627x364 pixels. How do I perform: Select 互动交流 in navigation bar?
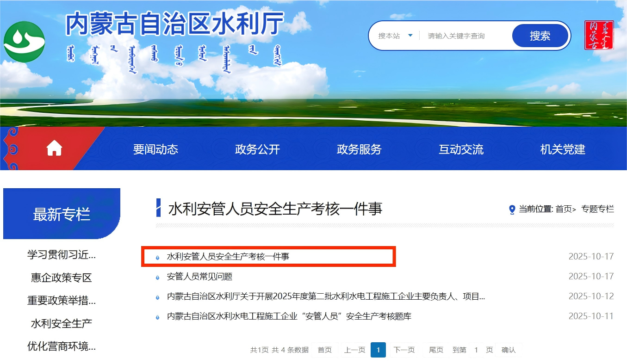[x=461, y=149]
